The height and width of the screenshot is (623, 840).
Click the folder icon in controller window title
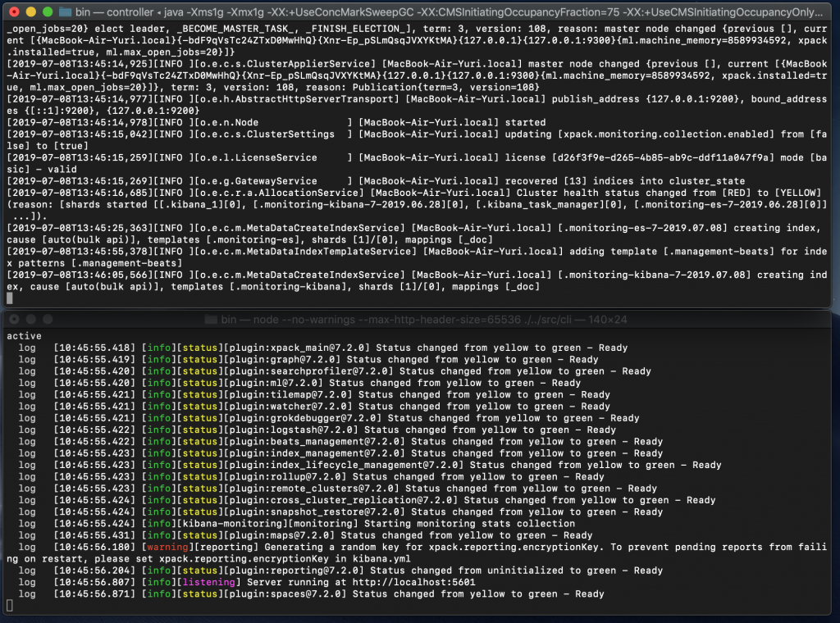[x=65, y=11]
